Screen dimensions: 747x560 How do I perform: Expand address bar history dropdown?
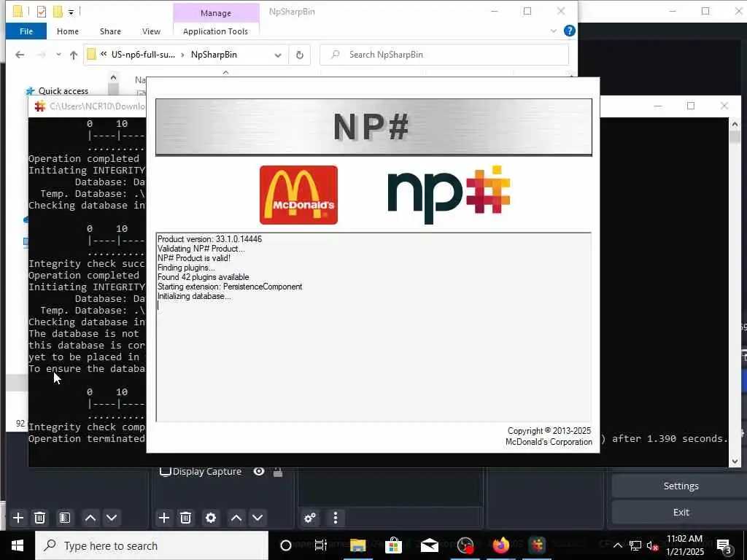[x=278, y=55]
